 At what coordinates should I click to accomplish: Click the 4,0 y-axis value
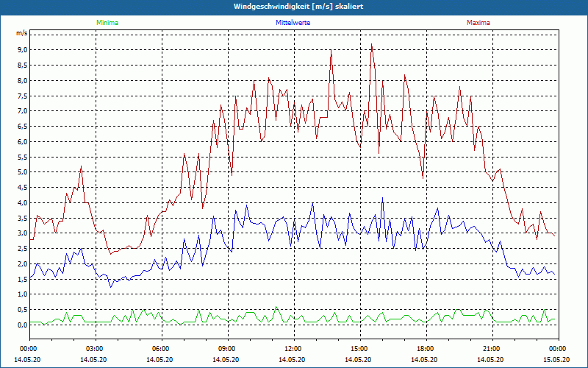tap(23, 203)
